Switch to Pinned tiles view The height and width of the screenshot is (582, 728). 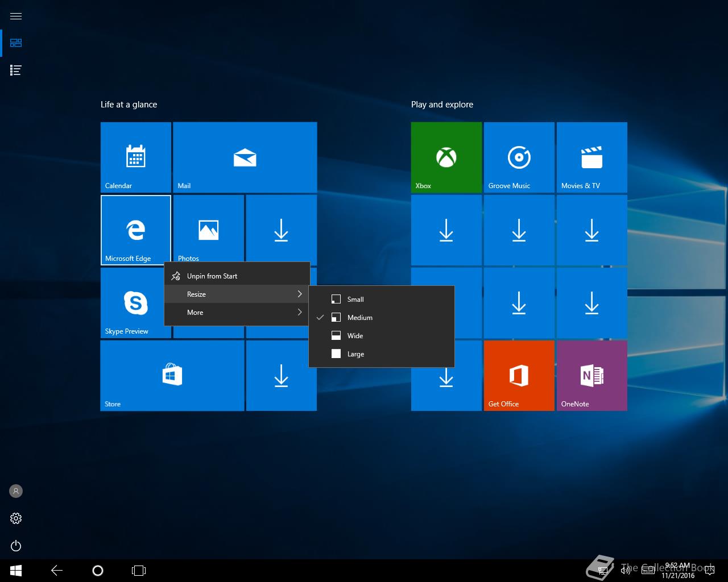point(16,43)
